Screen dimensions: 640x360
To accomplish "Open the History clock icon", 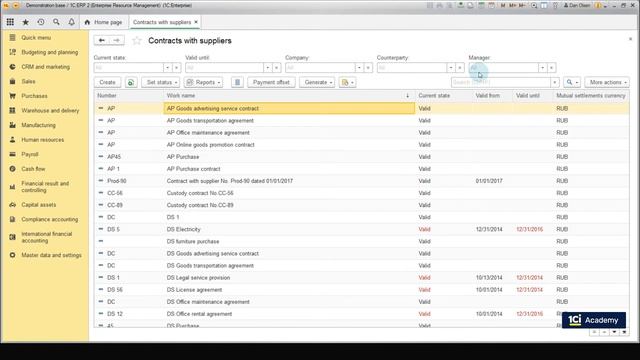I will tap(41, 22).
